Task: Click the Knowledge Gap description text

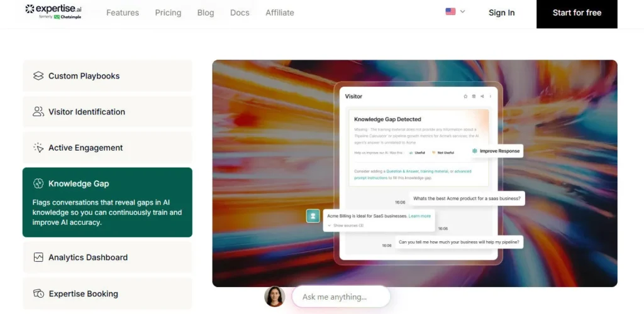Action: pyautogui.click(x=107, y=212)
